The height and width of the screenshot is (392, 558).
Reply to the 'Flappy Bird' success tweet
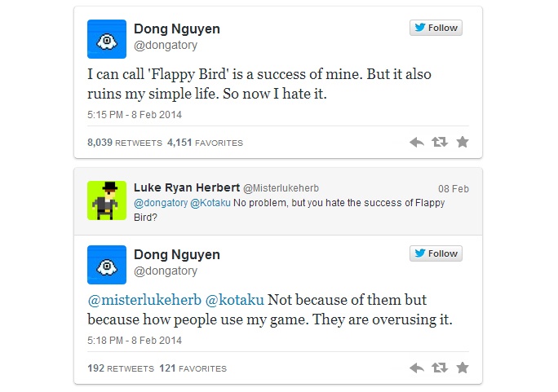click(x=417, y=142)
